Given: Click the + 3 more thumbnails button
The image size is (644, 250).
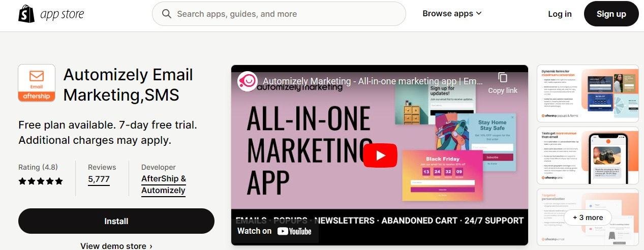Looking at the screenshot, I should [x=588, y=217].
